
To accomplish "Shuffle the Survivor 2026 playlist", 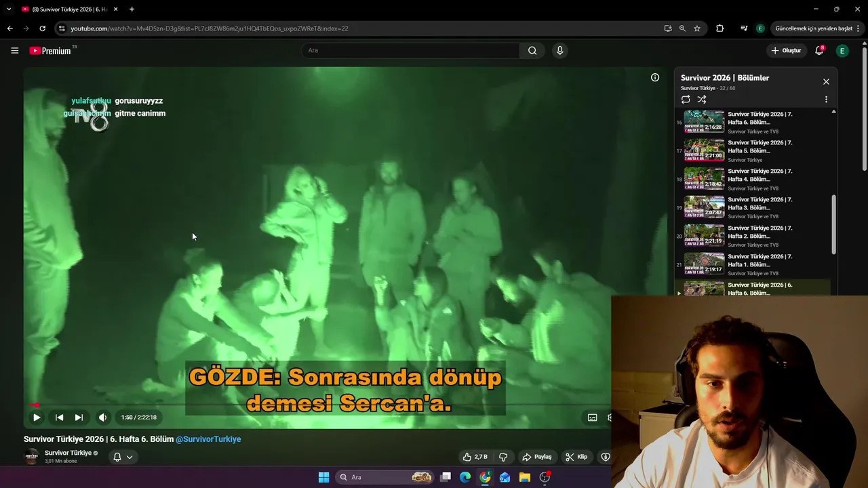I will (702, 99).
